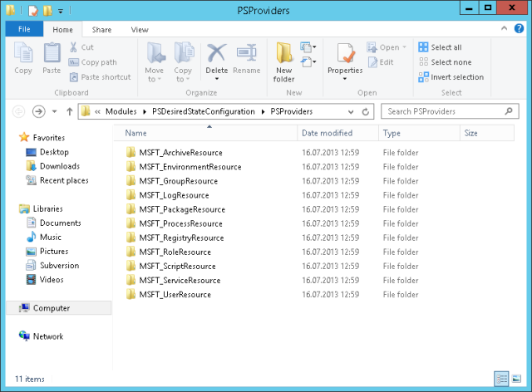Sort by the Type column header
The image size is (532, 392).
[419, 133]
